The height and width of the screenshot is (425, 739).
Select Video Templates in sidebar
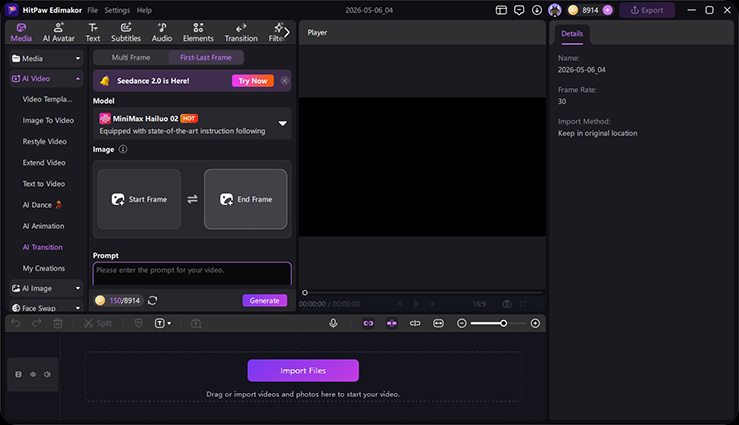pyautogui.click(x=47, y=99)
